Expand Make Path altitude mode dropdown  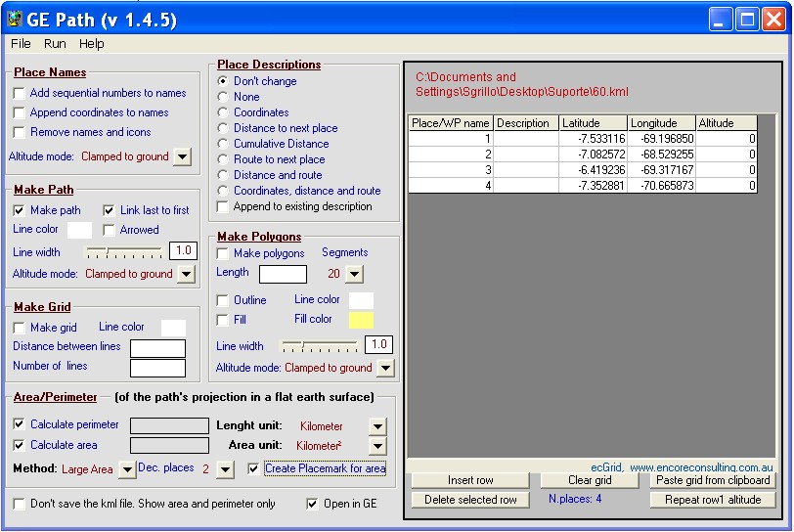coord(187,274)
